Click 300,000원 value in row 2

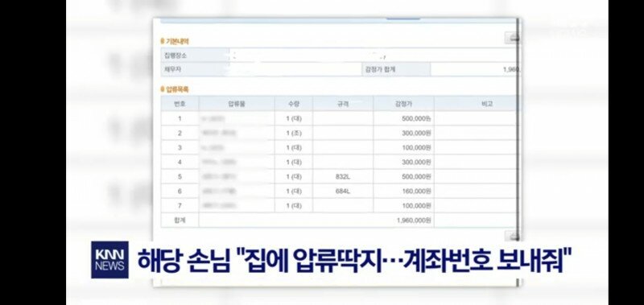coord(416,133)
